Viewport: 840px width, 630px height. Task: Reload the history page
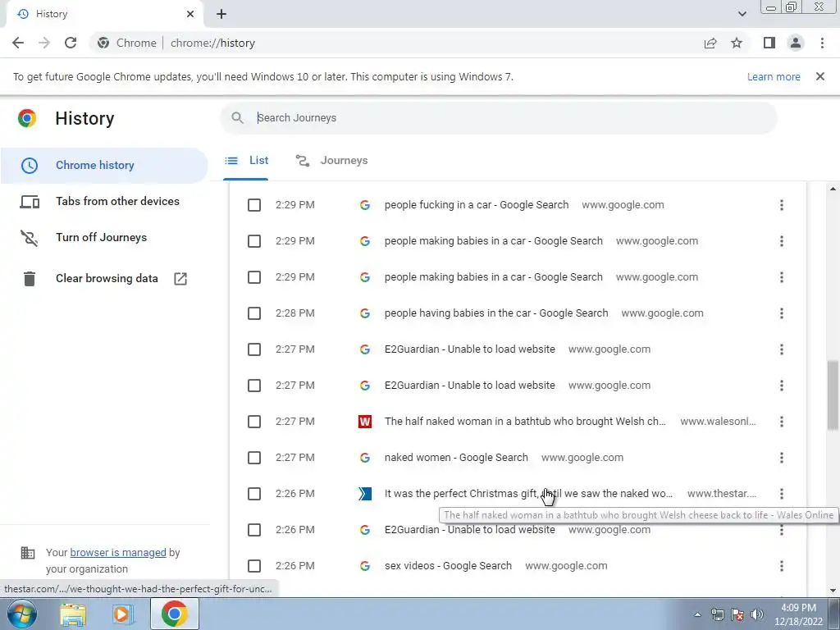point(71,43)
